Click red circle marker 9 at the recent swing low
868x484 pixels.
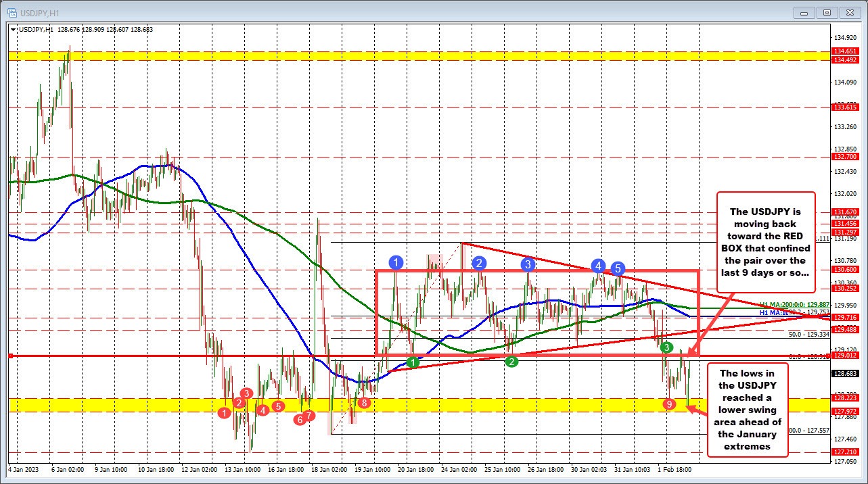669,404
